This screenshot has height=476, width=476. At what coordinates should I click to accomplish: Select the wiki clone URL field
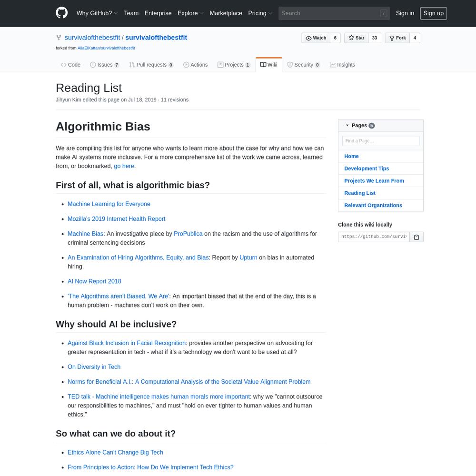374,237
